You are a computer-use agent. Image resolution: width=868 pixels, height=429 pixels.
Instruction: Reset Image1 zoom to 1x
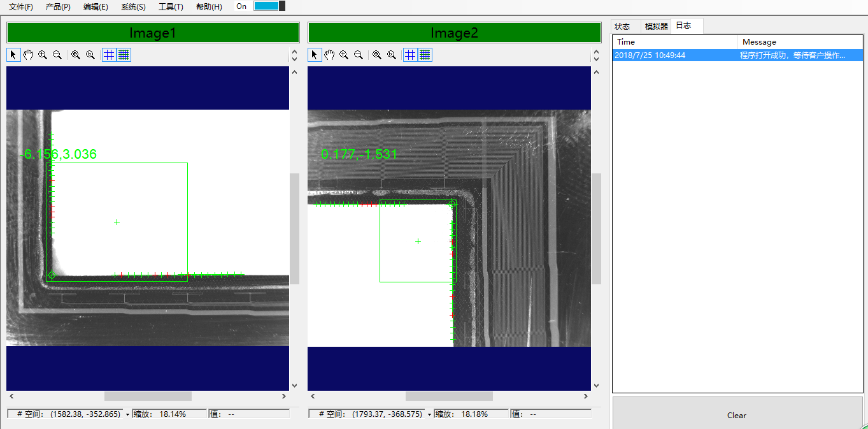(90, 55)
